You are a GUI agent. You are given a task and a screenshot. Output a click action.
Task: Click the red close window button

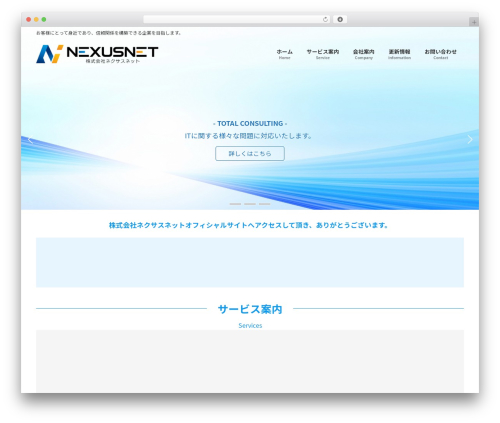29,19
